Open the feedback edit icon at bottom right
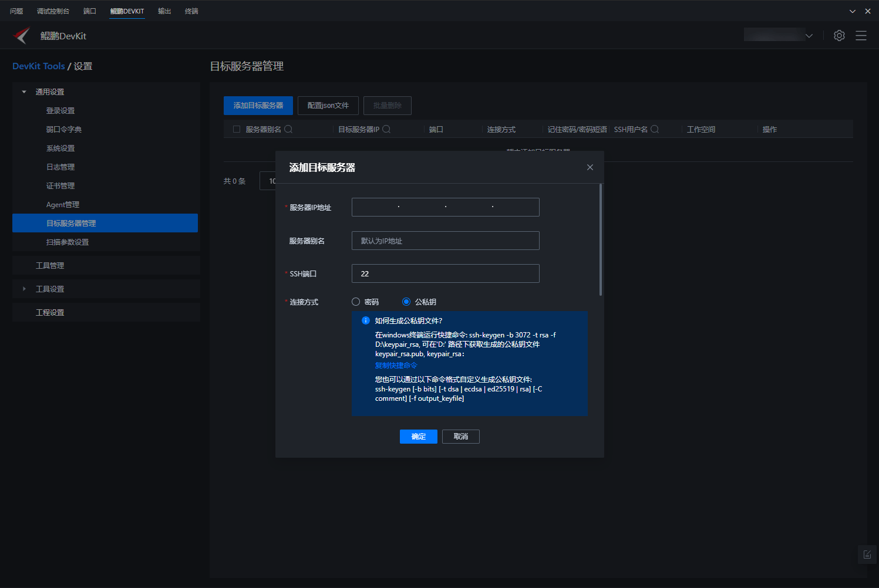This screenshot has height=588, width=879. (867, 555)
